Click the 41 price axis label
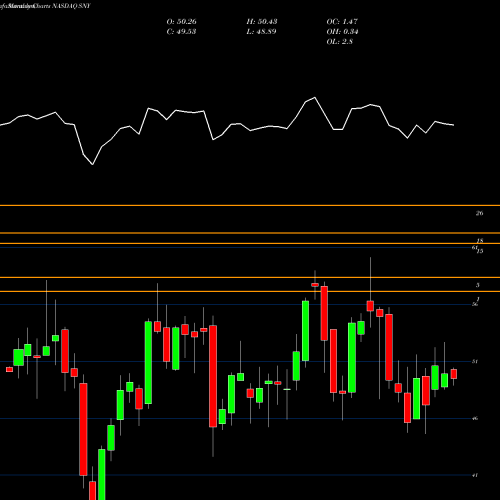 tap(475, 475)
